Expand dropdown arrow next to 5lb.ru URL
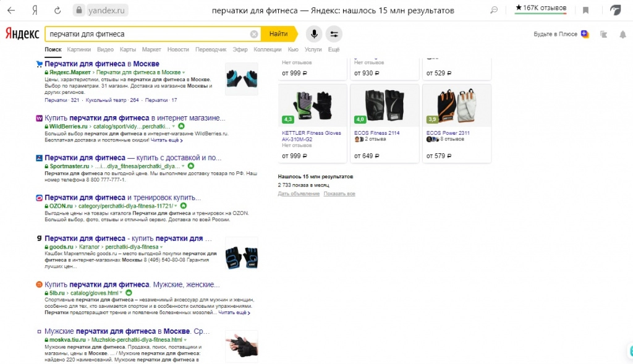This screenshot has height=364, width=633. click(x=121, y=293)
